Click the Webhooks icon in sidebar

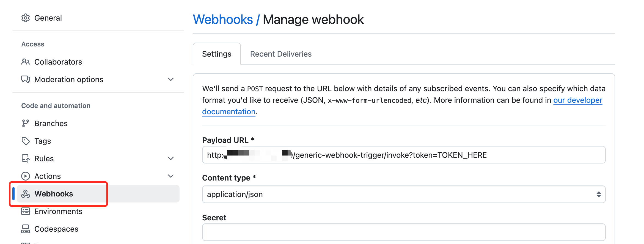click(x=26, y=194)
